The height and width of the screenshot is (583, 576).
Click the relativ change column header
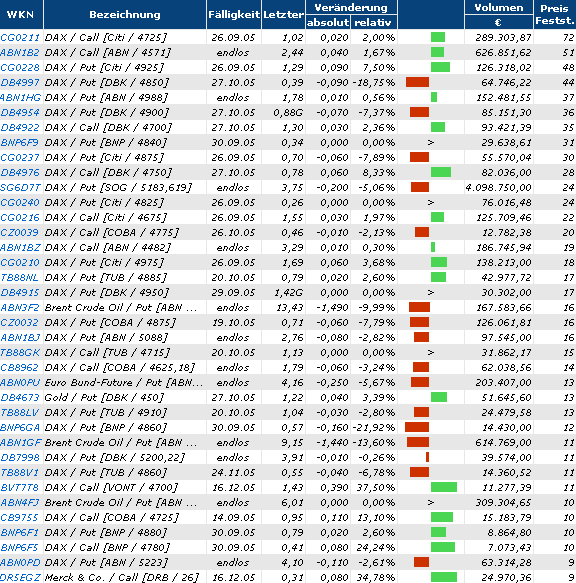[373, 22]
